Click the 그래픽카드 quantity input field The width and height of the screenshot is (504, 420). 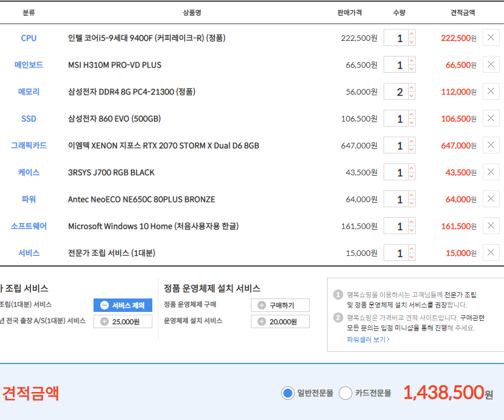[x=396, y=145]
